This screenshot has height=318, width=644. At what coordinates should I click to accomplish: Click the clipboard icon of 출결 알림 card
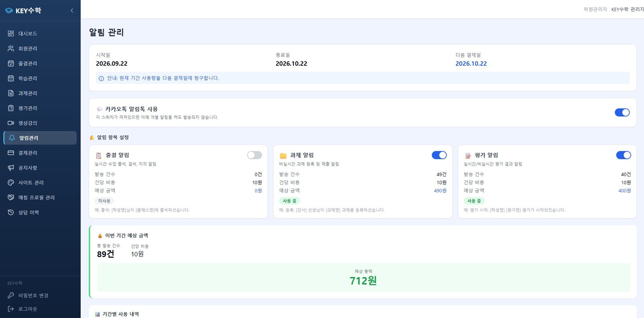click(99, 156)
